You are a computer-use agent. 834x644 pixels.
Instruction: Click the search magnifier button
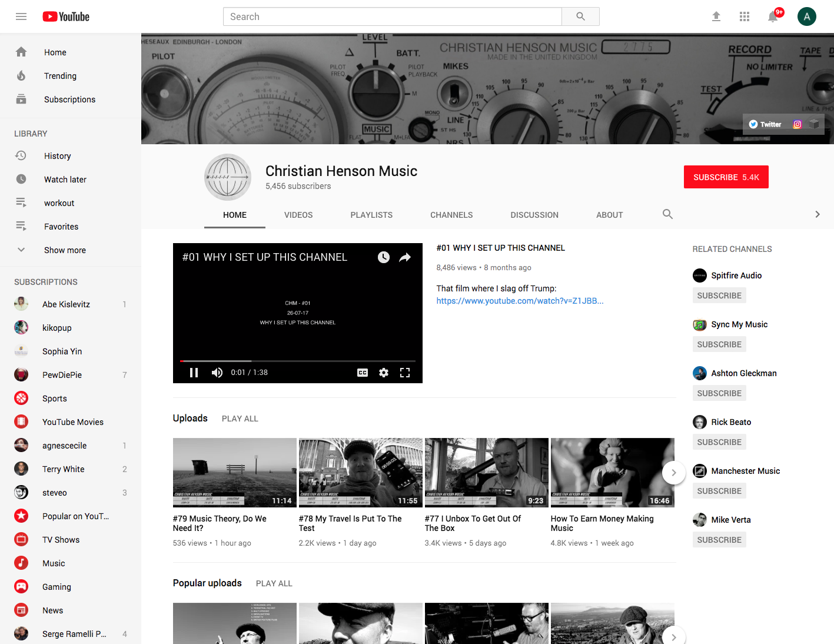(580, 16)
